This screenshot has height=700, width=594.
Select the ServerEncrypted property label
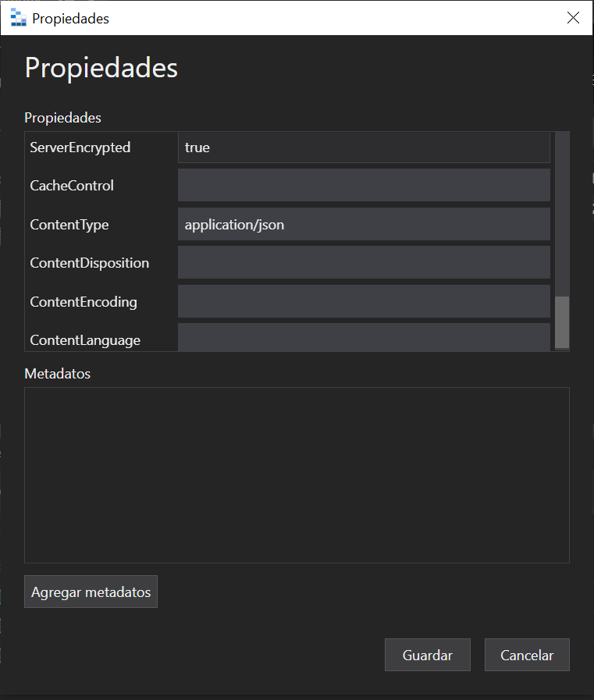pyautogui.click(x=80, y=147)
